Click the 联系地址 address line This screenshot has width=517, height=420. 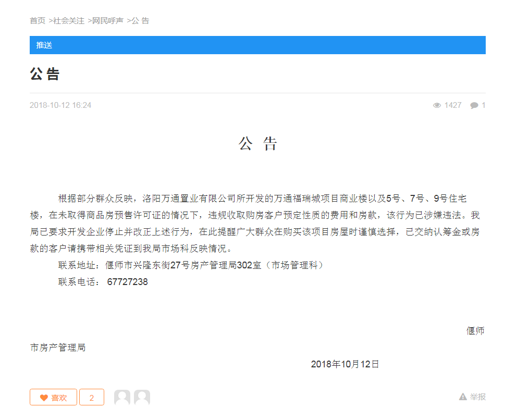click(191, 265)
